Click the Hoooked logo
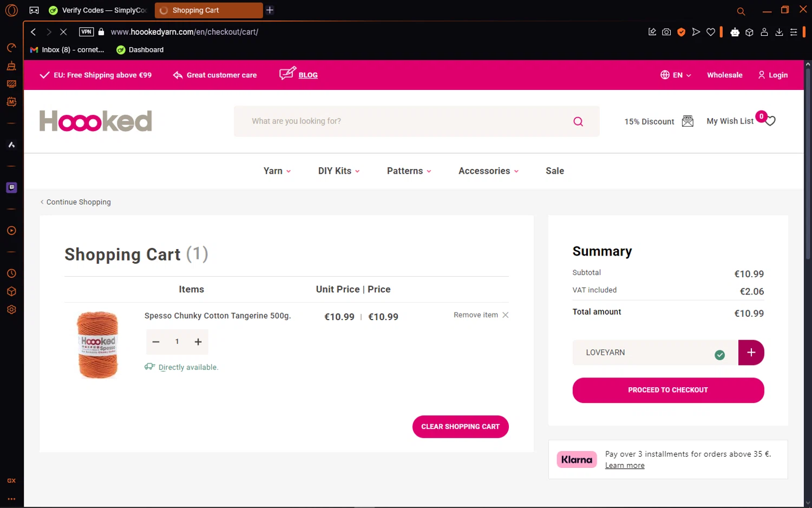The width and height of the screenshot is (812, 508). 96,121
